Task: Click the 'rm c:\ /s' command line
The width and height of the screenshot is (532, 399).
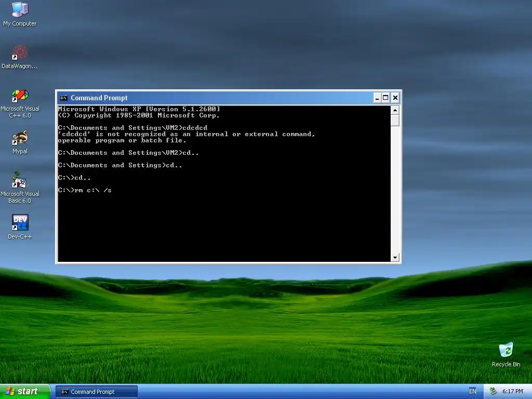Action: click(x=85, y=190)
